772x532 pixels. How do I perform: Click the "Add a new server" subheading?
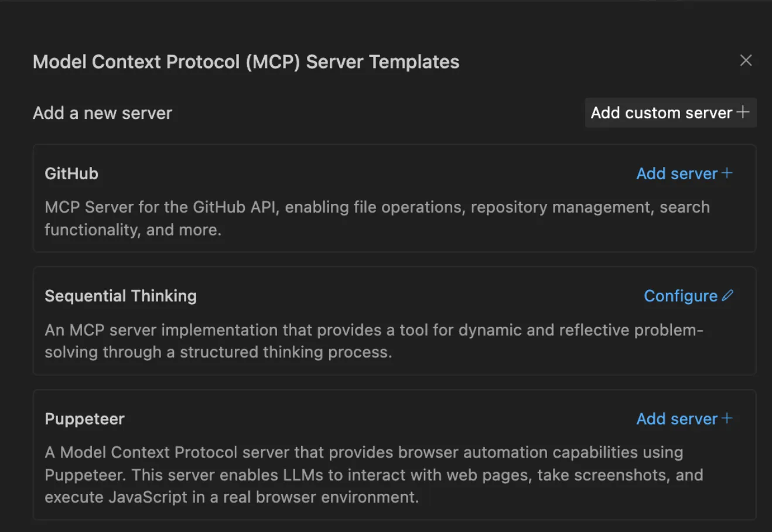click(x=103, y=113)
